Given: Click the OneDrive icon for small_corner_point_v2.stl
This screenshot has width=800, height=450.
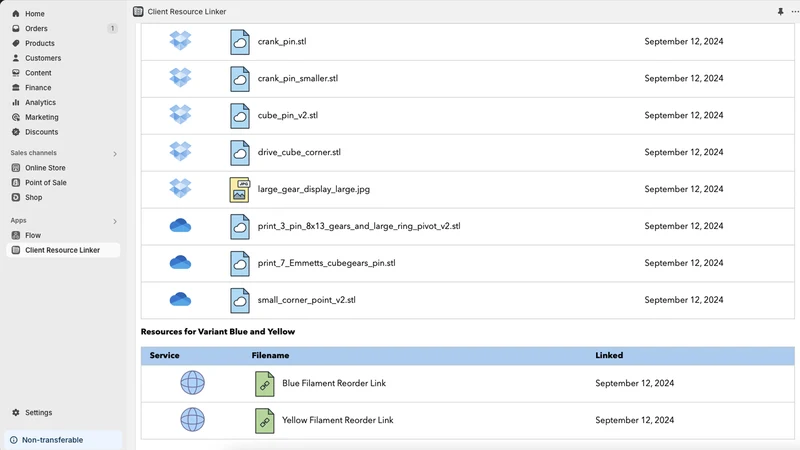Looking at the screenshot, I should point(180,299).
